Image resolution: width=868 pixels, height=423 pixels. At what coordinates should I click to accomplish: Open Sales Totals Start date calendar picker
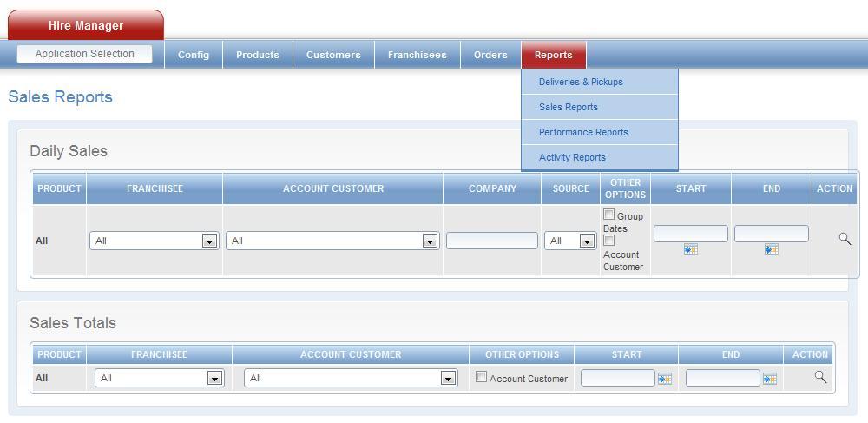point(665,379)
